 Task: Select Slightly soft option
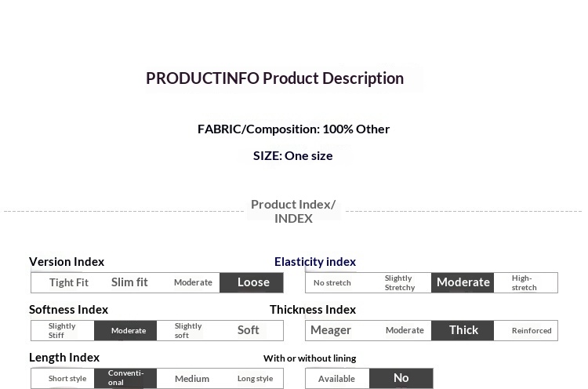click(188, 330)
